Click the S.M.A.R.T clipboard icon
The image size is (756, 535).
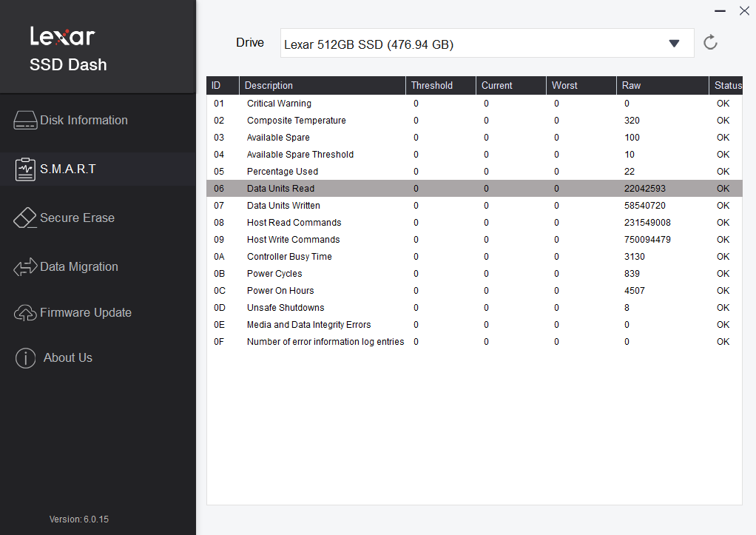pos(25,169)
